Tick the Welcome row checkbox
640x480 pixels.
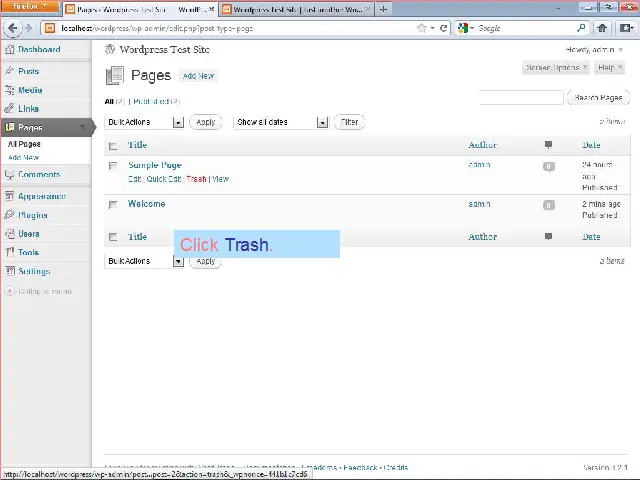click(x=113, y=204)
